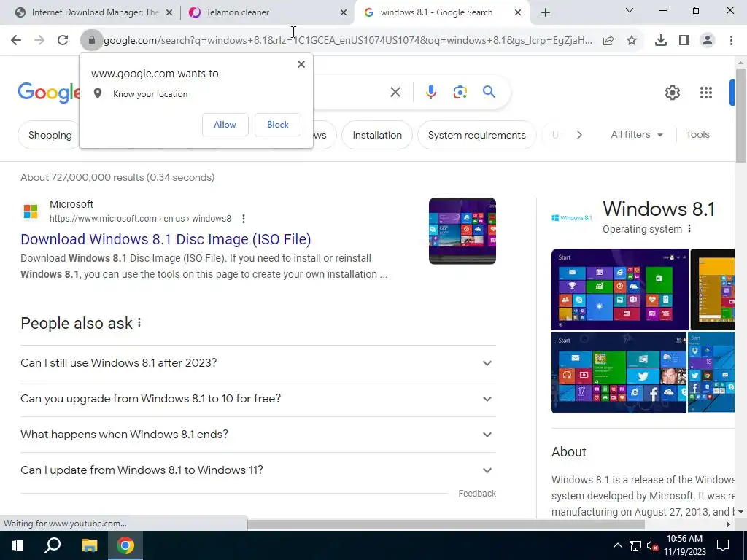This screenshot has width=747, height=560.
Task: Click the address bar URL
Action: pyautogui.click(x=348, y=41)
